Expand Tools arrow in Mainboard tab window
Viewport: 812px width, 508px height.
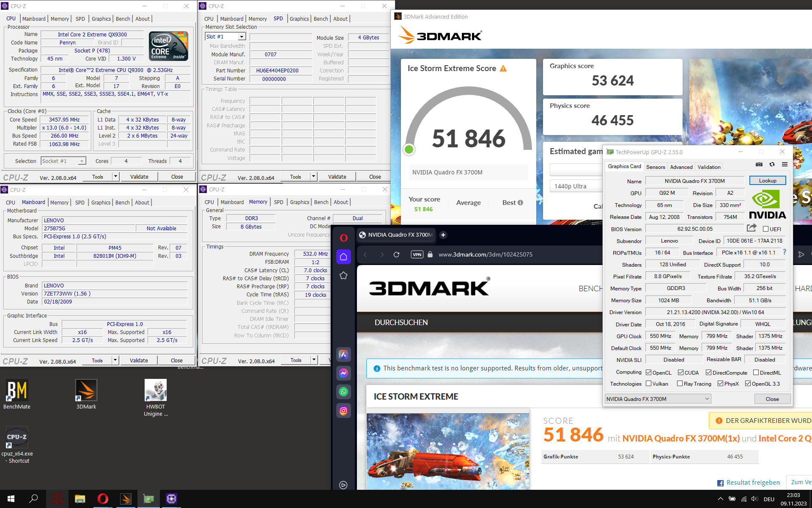point(115,360)
